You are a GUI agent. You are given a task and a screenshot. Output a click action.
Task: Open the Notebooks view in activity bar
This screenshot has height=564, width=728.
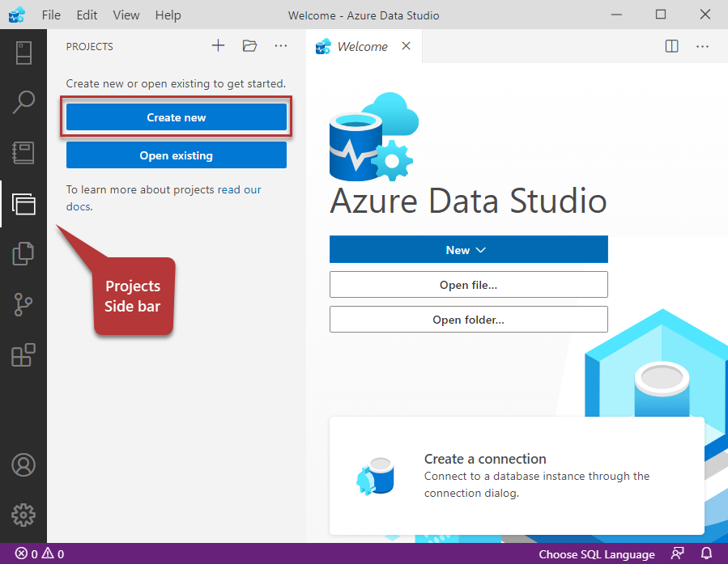[x=23, y=153]
